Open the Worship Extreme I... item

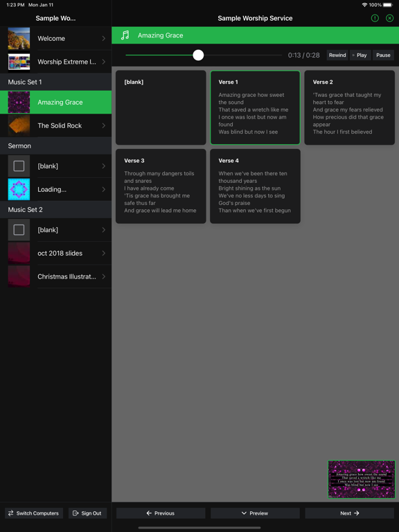tap(55, 62)
